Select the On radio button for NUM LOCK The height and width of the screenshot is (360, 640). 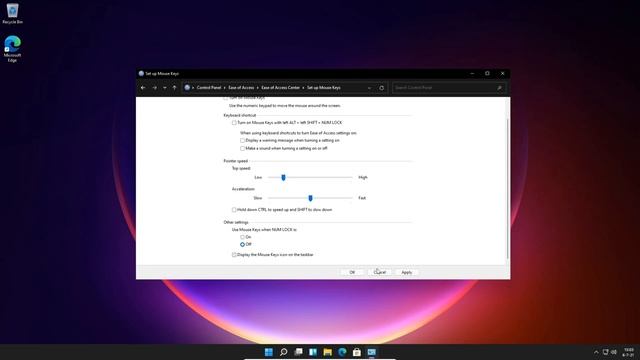242,237
